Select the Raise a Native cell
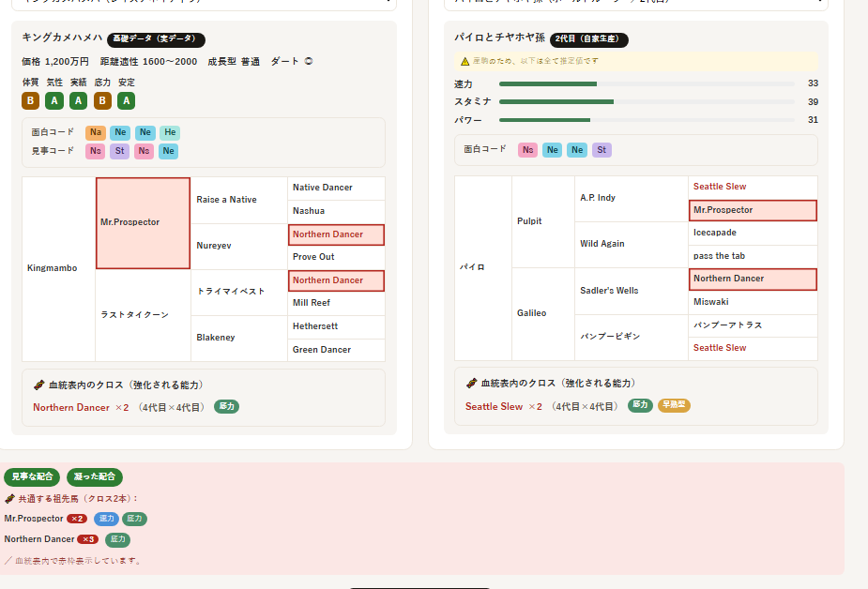 point(239,200)
